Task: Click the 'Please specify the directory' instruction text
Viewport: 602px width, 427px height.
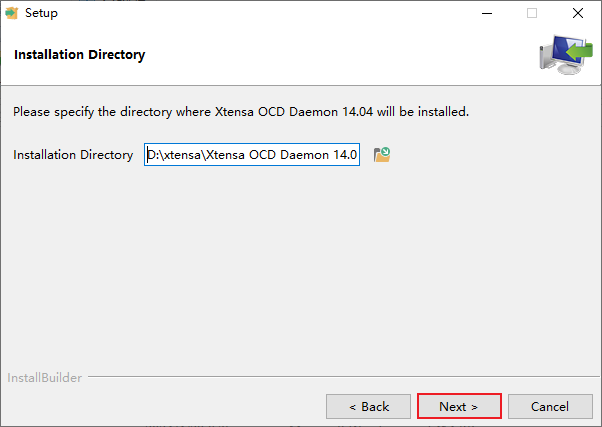Action: 241,112
